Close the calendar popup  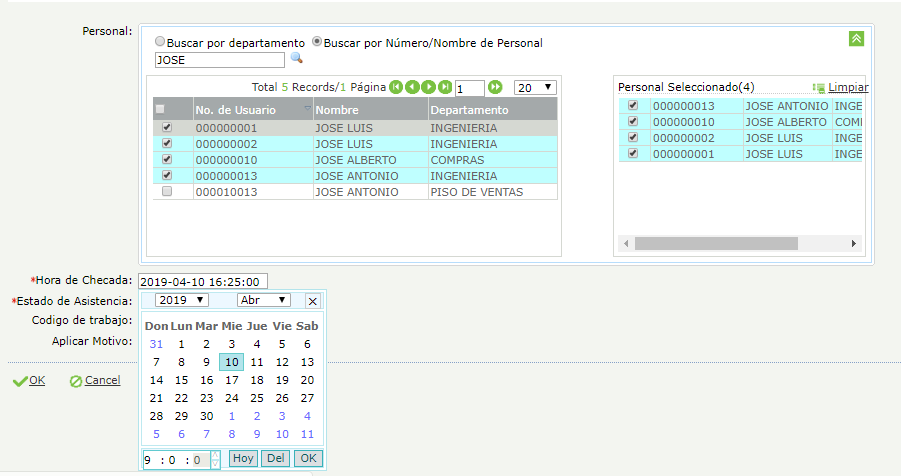pyautogui.click(x=313, y=301)
